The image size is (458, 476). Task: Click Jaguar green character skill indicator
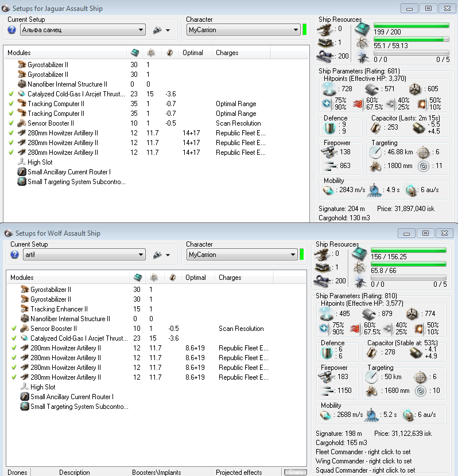click(x=305, y=30)
